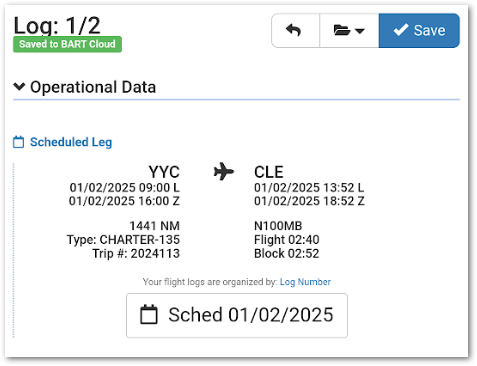The image size is (477, 366).
Task: Click the airplane icon between airports
Action: click(224, 172)
